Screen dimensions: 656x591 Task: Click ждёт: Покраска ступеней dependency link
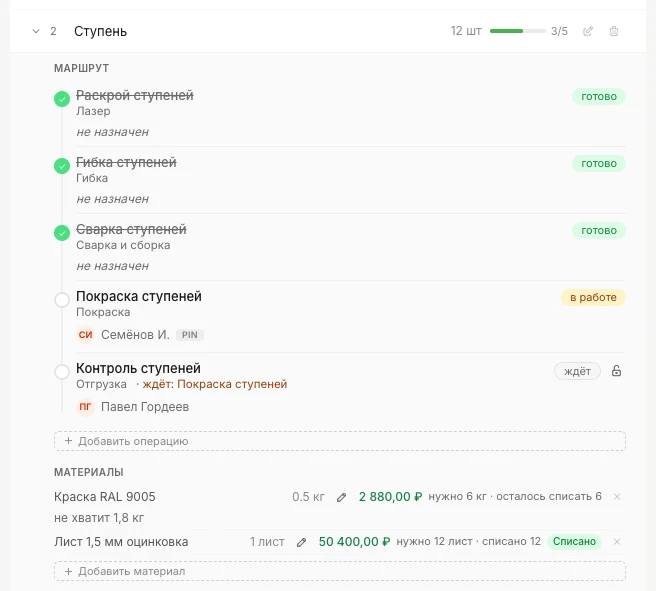tap(215, 384)
